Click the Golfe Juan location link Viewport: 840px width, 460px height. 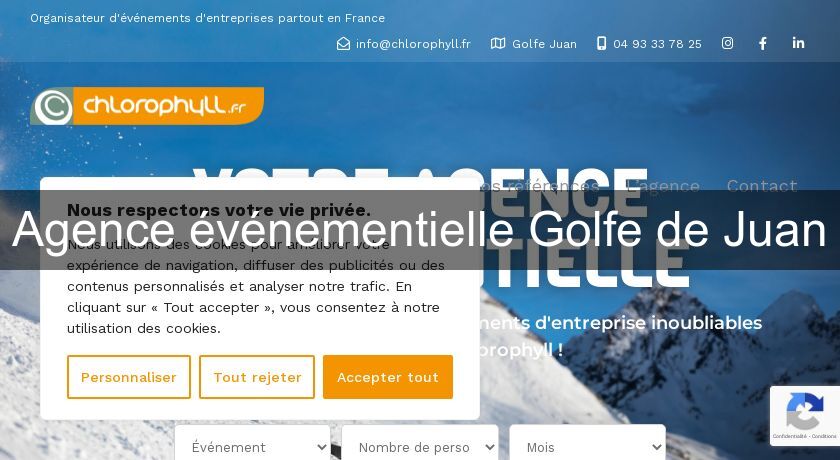544,44
